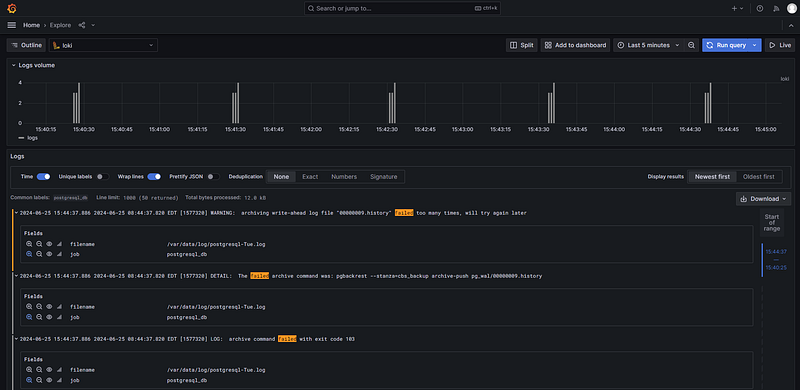Image resolution: width=800 pixels, height=390 pixels.
Task: Collapse the top bar chevron
Action: point(791,25)
